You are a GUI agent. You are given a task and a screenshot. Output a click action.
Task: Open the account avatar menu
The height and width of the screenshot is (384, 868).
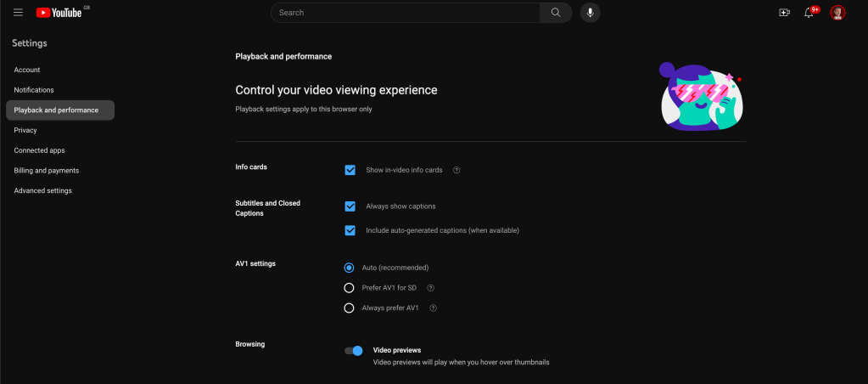pyautogui.click(x=837, y=12)
